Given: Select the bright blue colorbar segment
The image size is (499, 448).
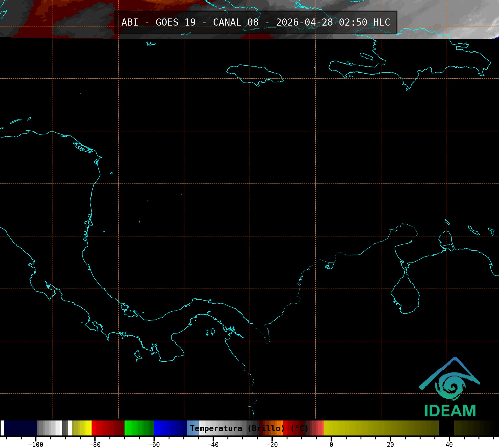Looking at the screenshot, I should [170, 428].
